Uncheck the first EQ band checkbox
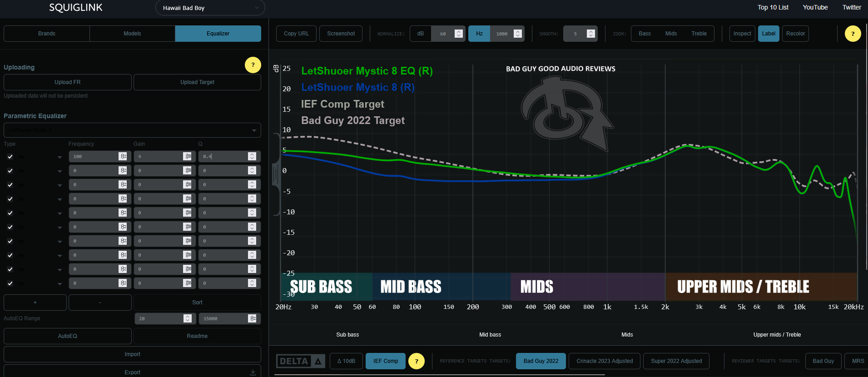The width and height of the screenshot is (868, 377). 10,157
